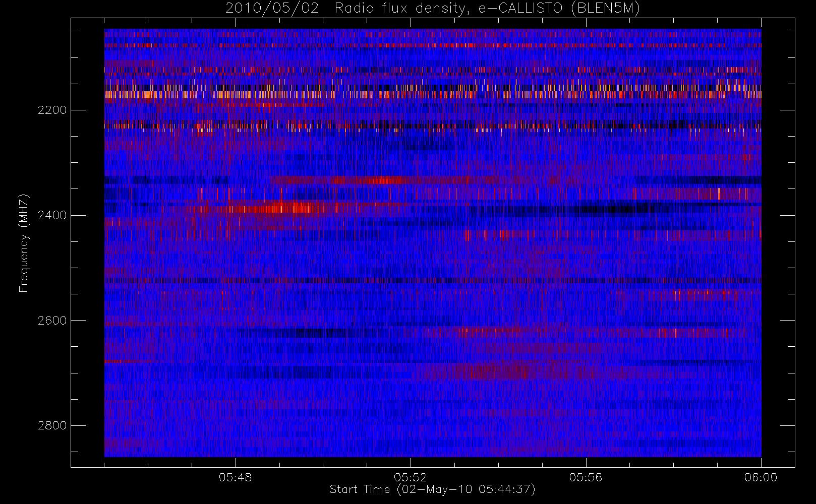816x504 pixels.
Task: Click the 05:52 time tick label
Action: point(411,477)
